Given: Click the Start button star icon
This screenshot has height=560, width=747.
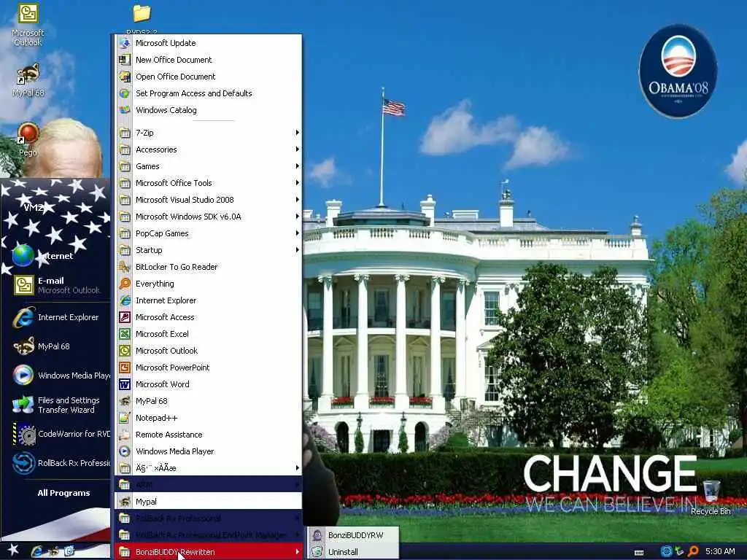Looking at the screenshot, I should click(x=13, y=551).
